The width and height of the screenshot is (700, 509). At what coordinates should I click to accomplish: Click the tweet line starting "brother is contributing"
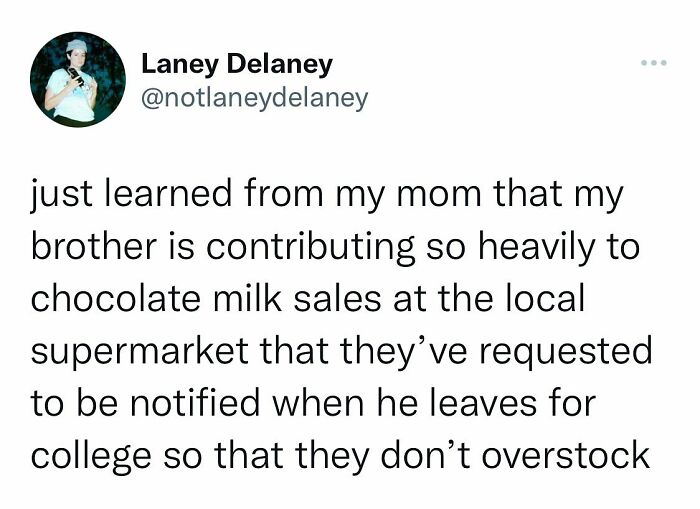332,247
